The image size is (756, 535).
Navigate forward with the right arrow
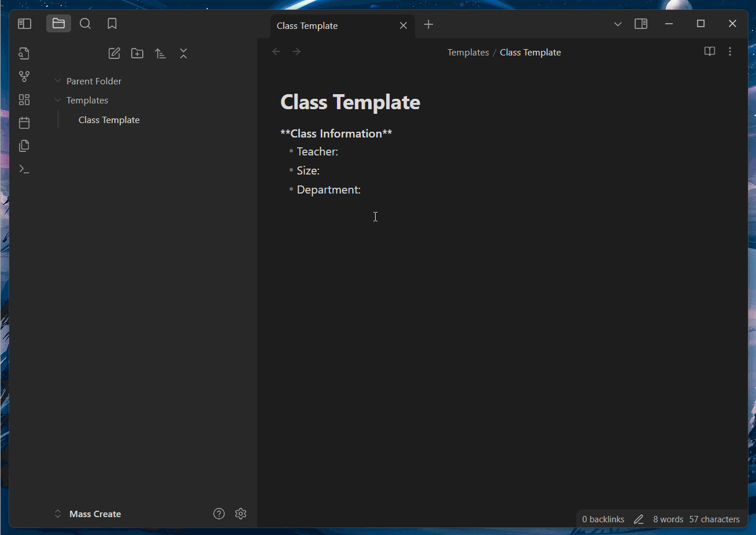[297, 51]
